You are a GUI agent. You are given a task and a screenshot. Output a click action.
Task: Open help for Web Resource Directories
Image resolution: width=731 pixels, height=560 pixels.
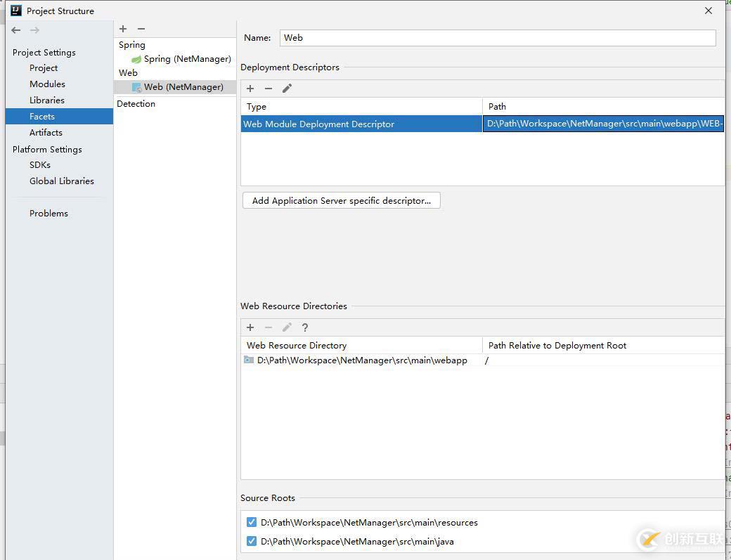pyautogui.click(x=305, y=327)
